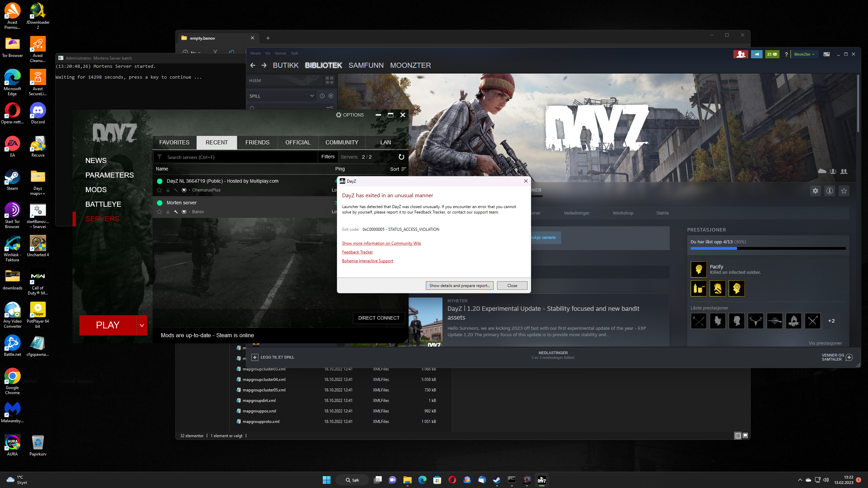Open new tab plus in Explorer window
The height and width of the screenshot is (488, 868).
click(268, 38)
